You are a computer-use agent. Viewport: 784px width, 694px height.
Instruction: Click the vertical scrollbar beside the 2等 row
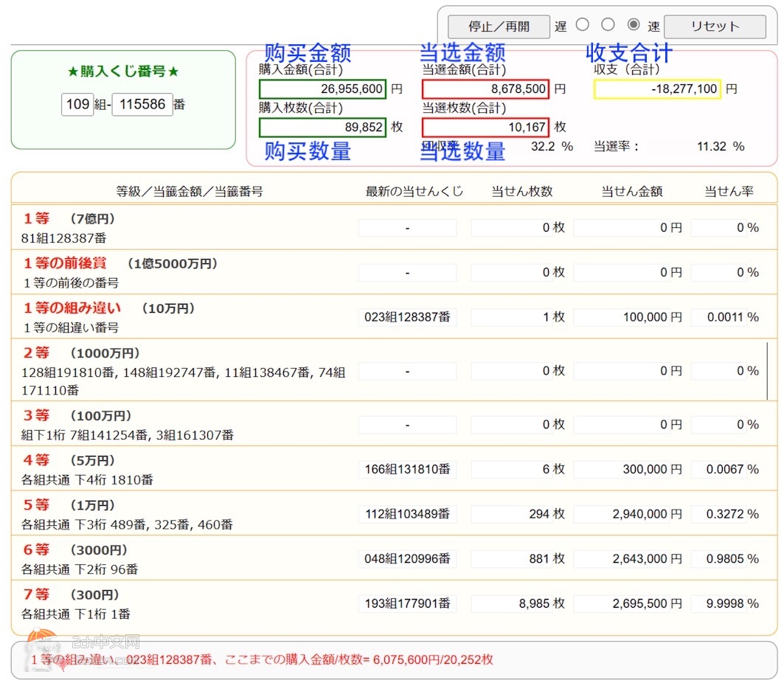pyautogui.click(x=767, y=370)
